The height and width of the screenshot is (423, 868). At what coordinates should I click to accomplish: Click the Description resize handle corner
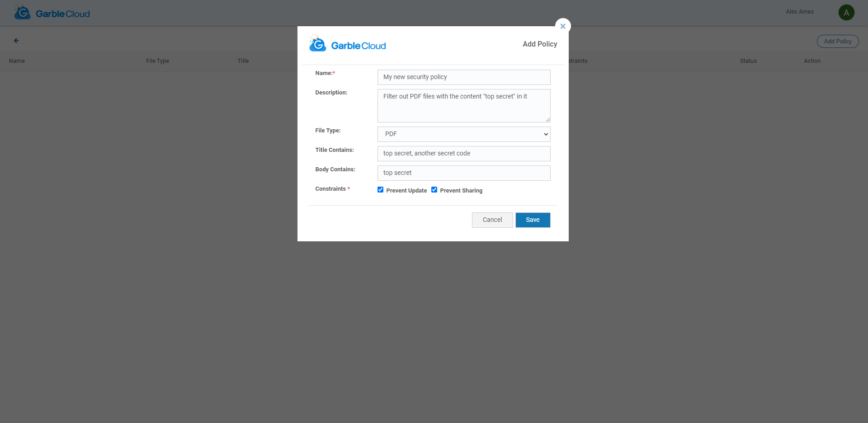(x=548, y=120)
